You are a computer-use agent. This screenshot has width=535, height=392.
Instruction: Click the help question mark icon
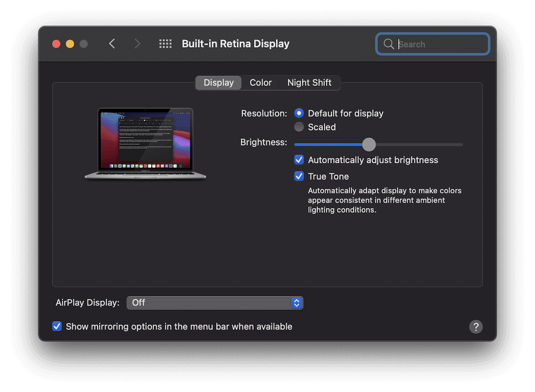point(476,326)
